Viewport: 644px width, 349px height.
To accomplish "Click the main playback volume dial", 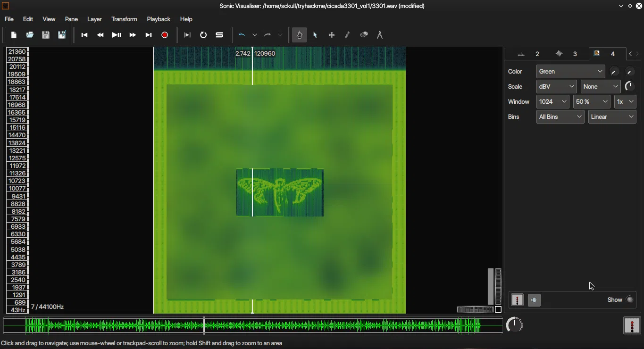I will pos(514,325).
